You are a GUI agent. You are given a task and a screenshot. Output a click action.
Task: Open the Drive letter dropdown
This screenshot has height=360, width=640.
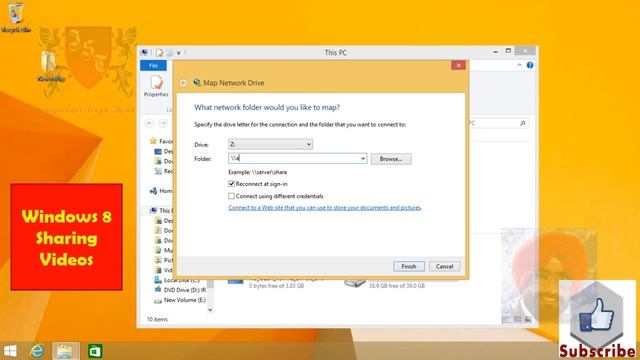pyautogui.click(x=270, y=144)
